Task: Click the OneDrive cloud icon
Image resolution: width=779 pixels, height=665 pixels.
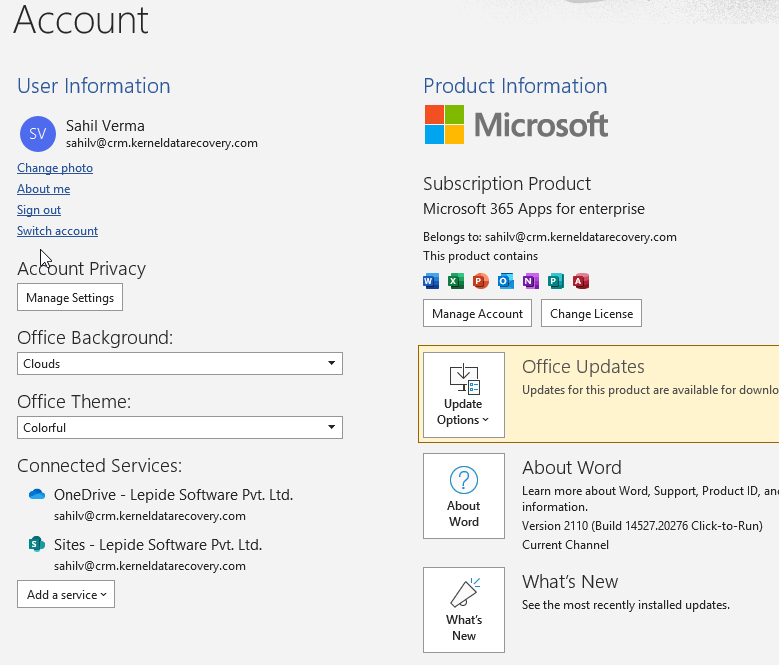Action: (37, 494)
